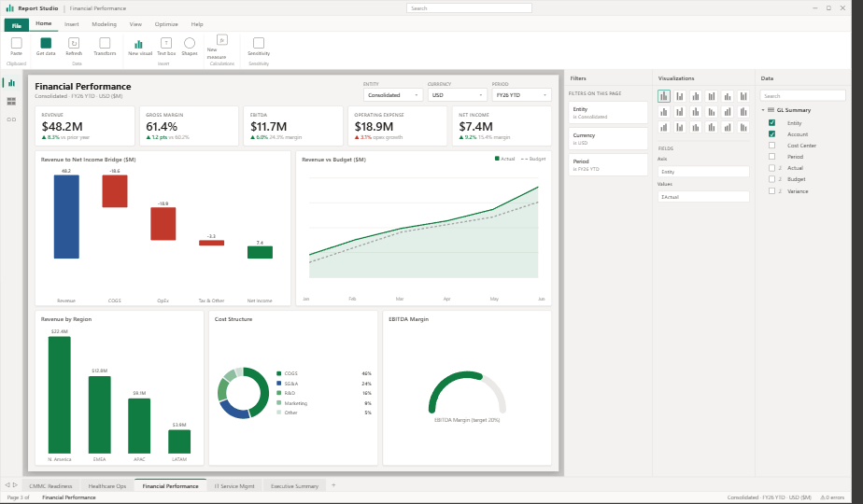863x504 pixels.
Task: Open the Executive Summary page tab
Action: 294,486
